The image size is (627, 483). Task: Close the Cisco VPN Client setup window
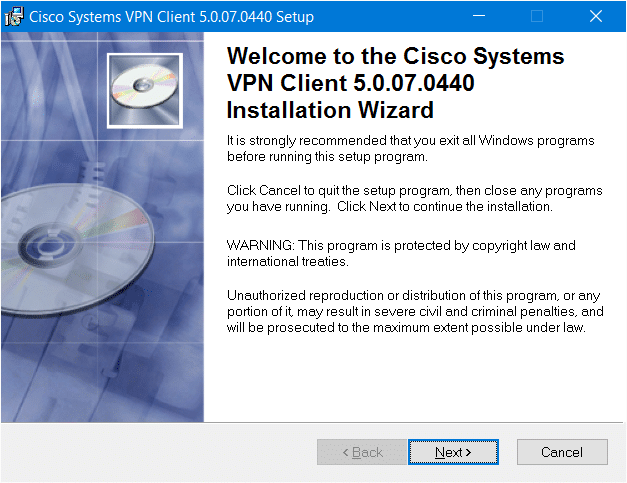[x=596, y=16]
